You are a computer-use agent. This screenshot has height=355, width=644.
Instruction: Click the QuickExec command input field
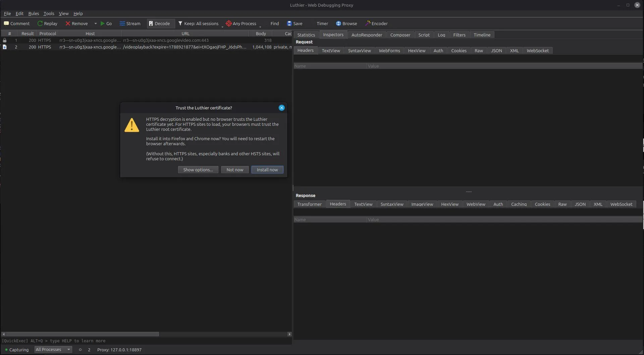146,341
